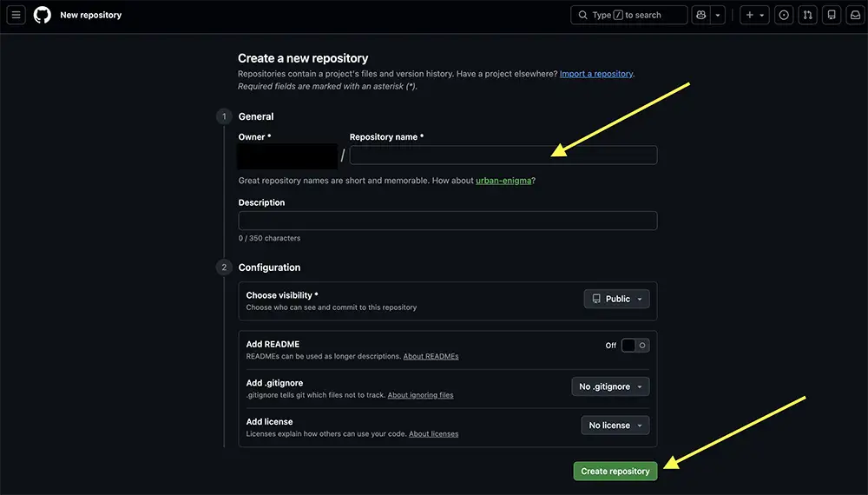
Task: Open the No .gitignore dropdown
Action: pyautogui.click(x=610, y=386)
